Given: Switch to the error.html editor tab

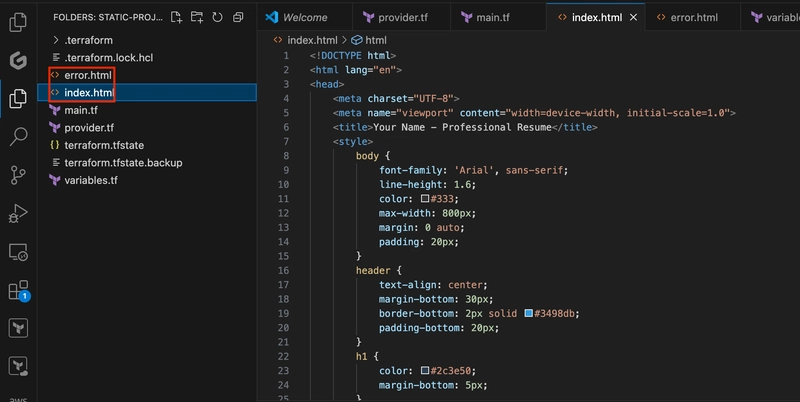Looking at the screenshot, I should pos(693,17).
